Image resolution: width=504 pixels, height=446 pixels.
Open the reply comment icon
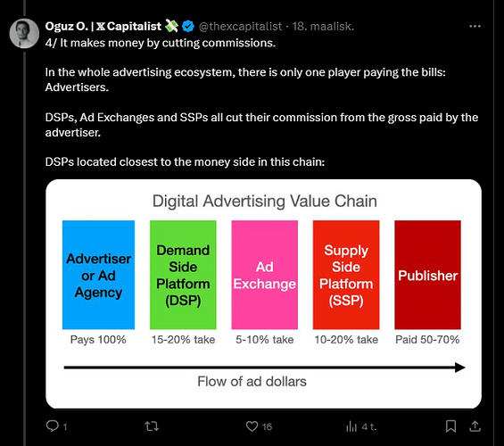[53, 426]
